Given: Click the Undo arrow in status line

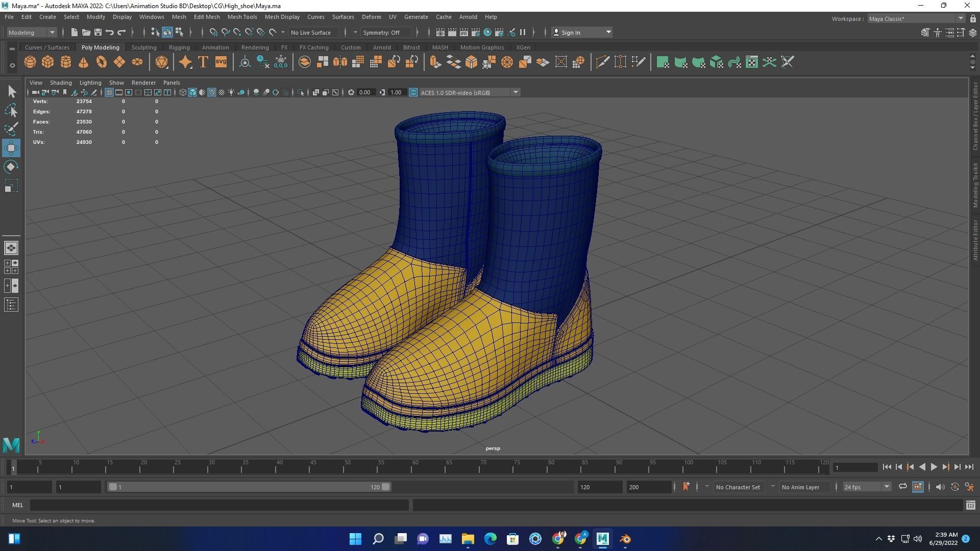Looking at the screenshot, I should (110, 32).
